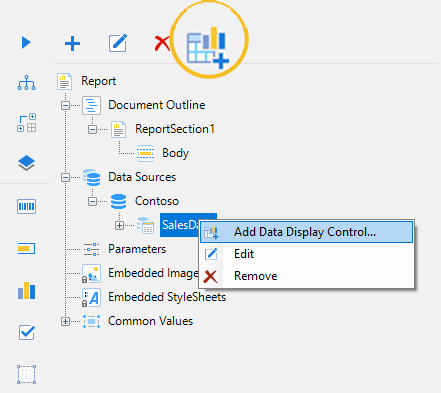Click the red X Remove toolbar icon
The image size is (441, 393).
(x=162, y=43)
